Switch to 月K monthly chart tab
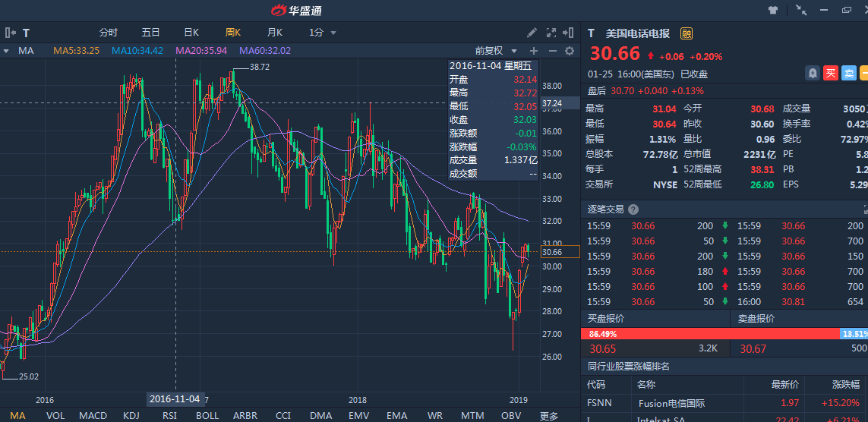The height and width of the screenshot is (422, 868). pos(274,33)
